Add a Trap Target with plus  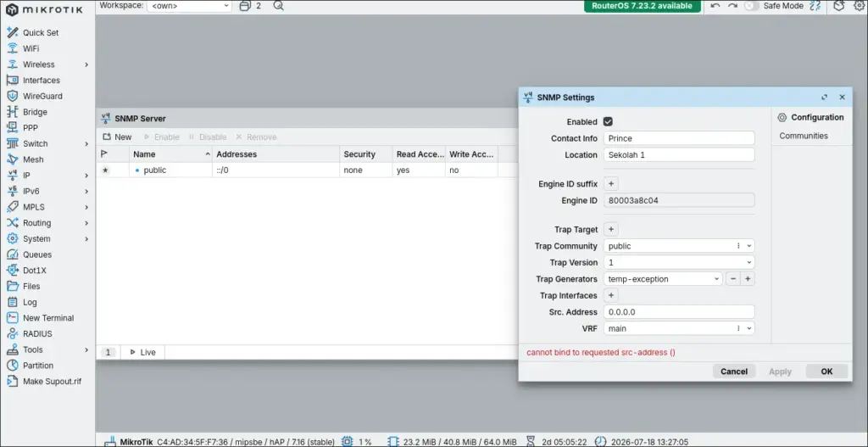tap(611, 229)
